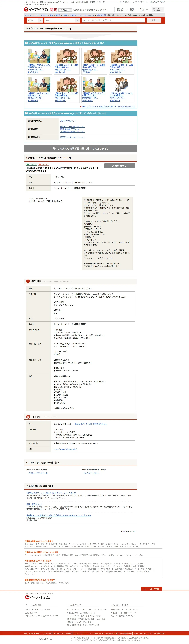Click the magnifier search button
The height and width of the screenshot is (644, 189).
[154, 20]
